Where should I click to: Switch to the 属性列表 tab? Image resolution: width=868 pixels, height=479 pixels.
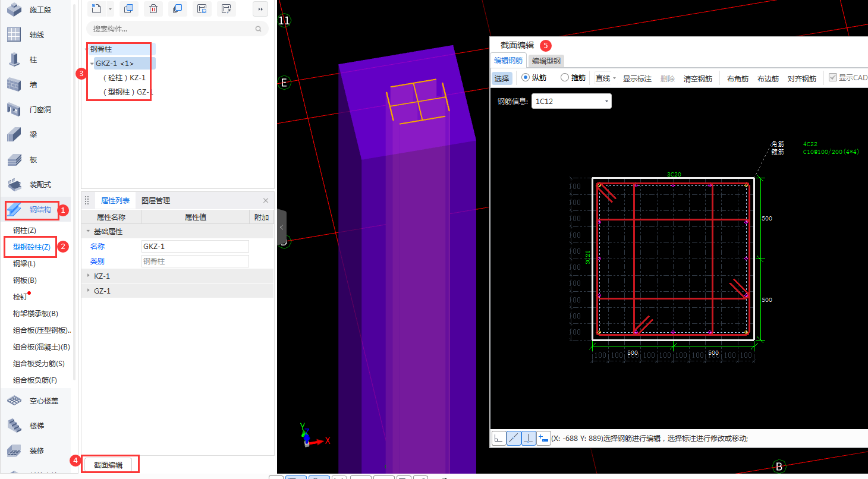click(x=115, y=201)
